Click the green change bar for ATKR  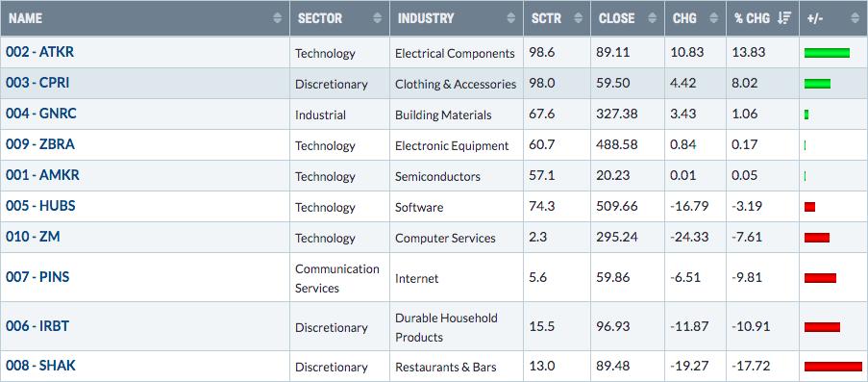pyautogui.click(x=827, y=53)
